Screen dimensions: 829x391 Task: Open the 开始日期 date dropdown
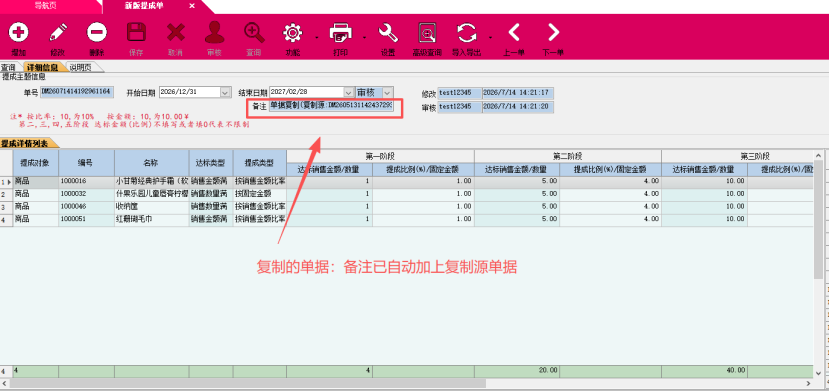(x=225, y=92)
